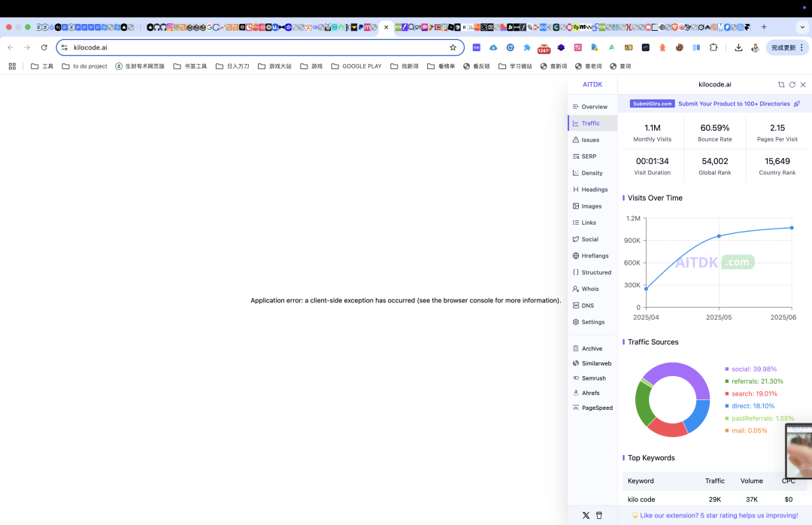Select the Traffic tab in AITDK
Viewport: 812px width, 525px height.
(x=592, y=123)
